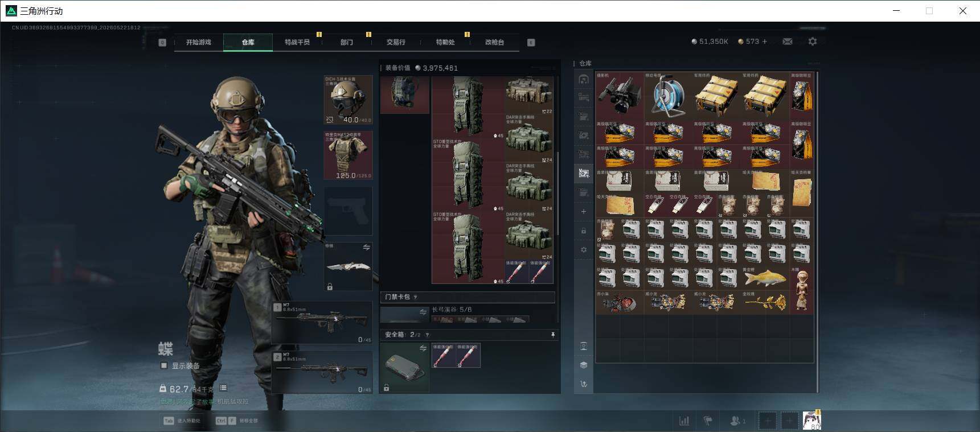Select the body armor slot 125.0
Viewport: 980px width, 432px height.
(x=348, y=155)
